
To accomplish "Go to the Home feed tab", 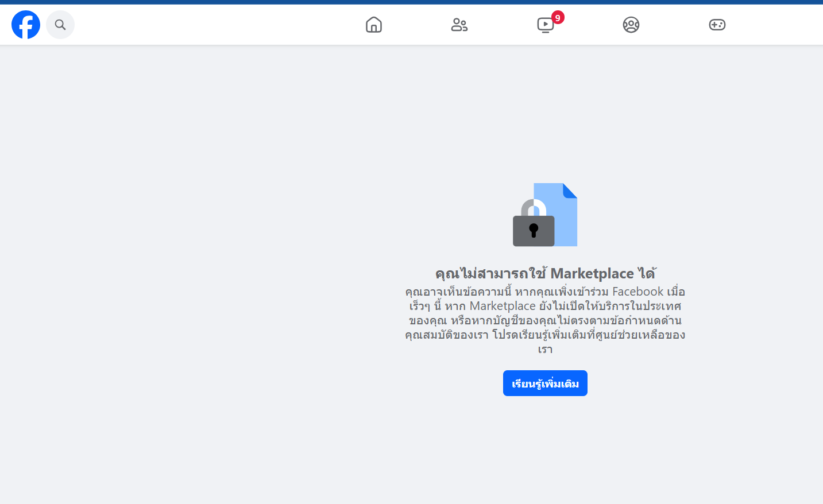I will click(x=374, y=25).
